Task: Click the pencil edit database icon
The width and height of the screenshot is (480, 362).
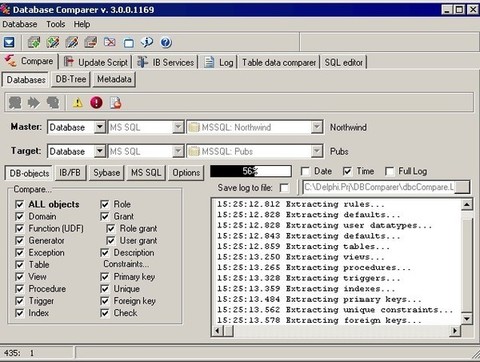Action: (72, 42)
